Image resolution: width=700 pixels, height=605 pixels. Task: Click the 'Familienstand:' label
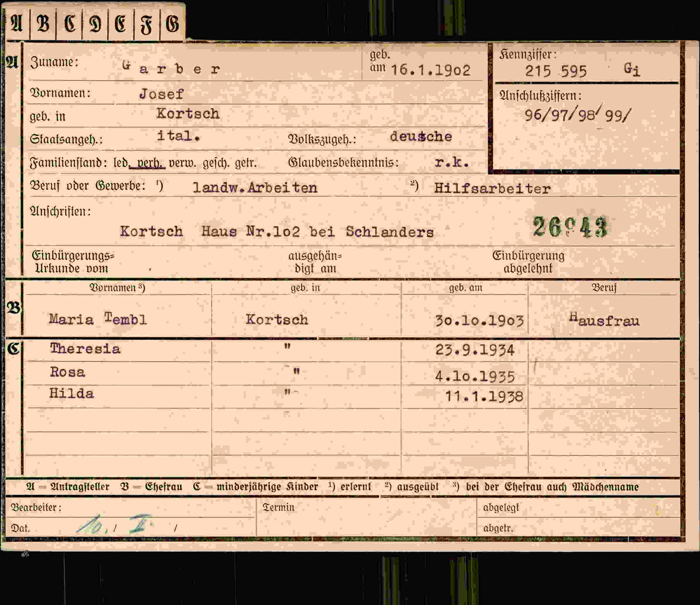tap(68, 163)
